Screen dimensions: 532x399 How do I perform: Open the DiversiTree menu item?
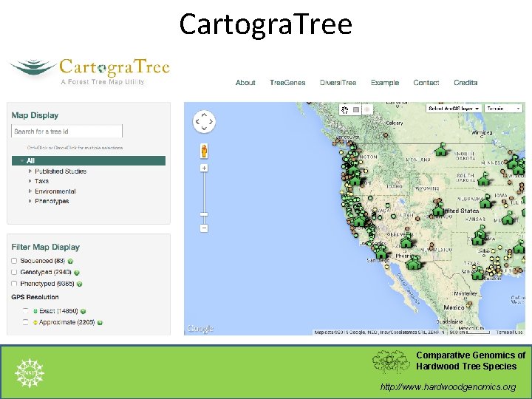[338, 83]
